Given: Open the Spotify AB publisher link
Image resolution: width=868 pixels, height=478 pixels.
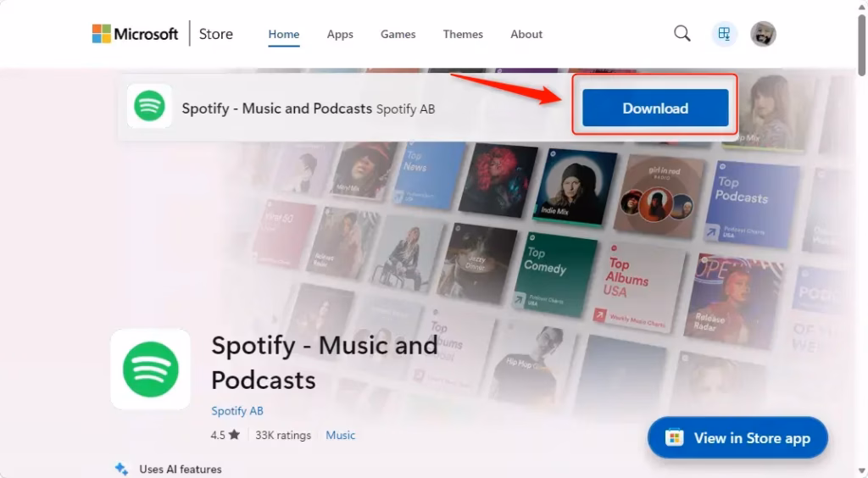Looking at the screenshot, I should coord(237,411).
